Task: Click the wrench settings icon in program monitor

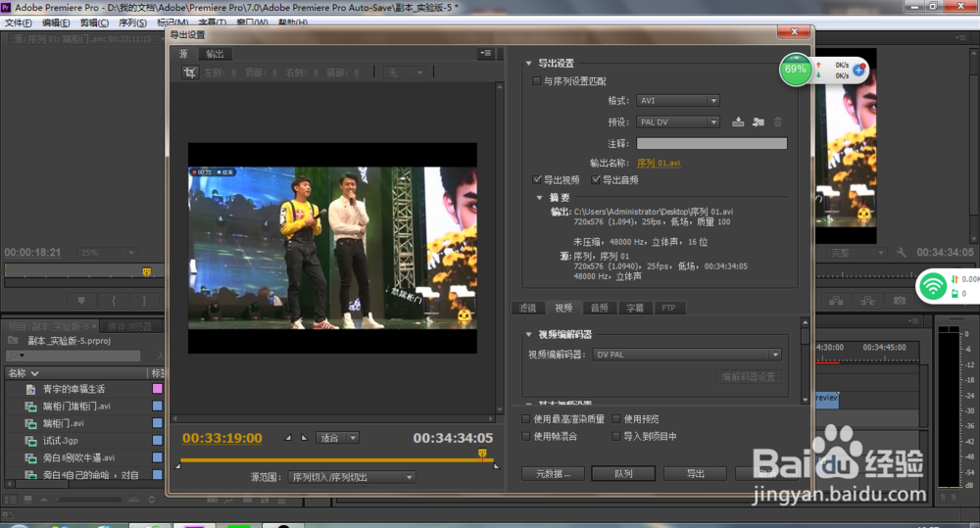Action: coord(902,253)
